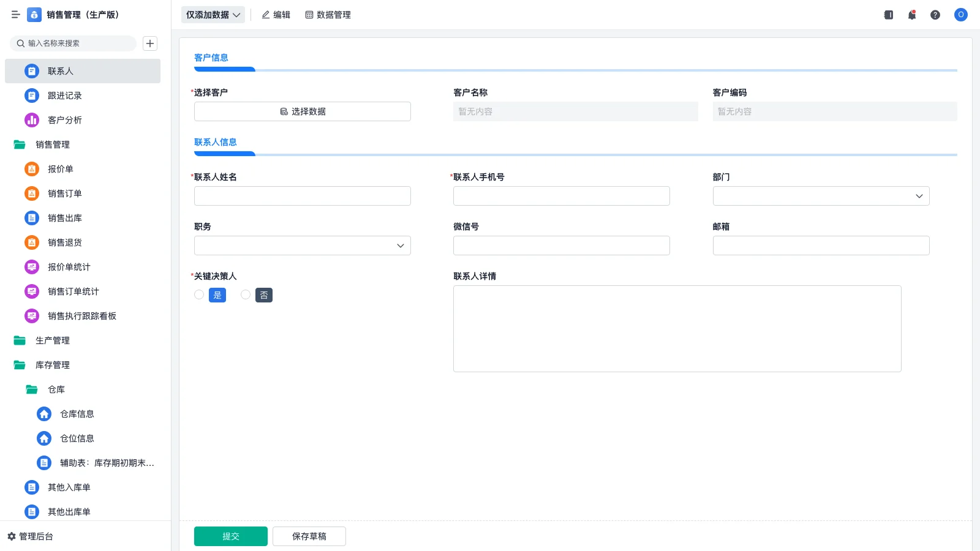The width and height of the screenshot is (980, 551).
Task: Select 否 for 关键决策人
Action: coord(263,294)
